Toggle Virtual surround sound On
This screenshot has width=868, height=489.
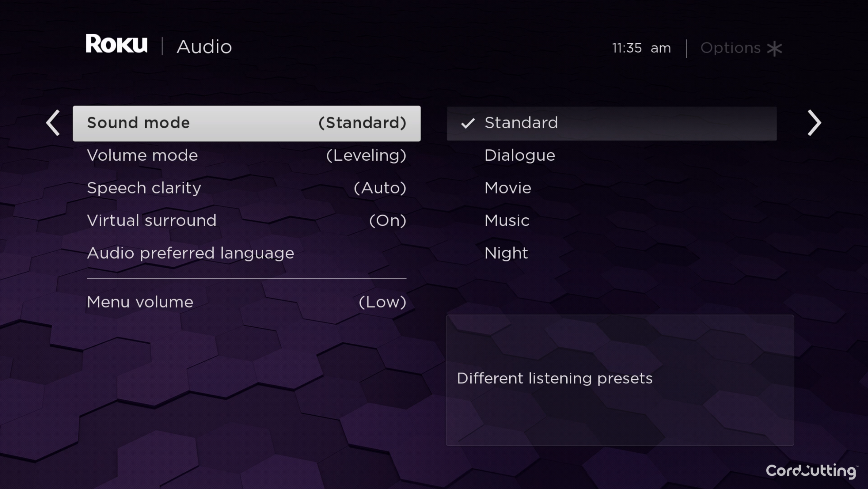point(246,219)
